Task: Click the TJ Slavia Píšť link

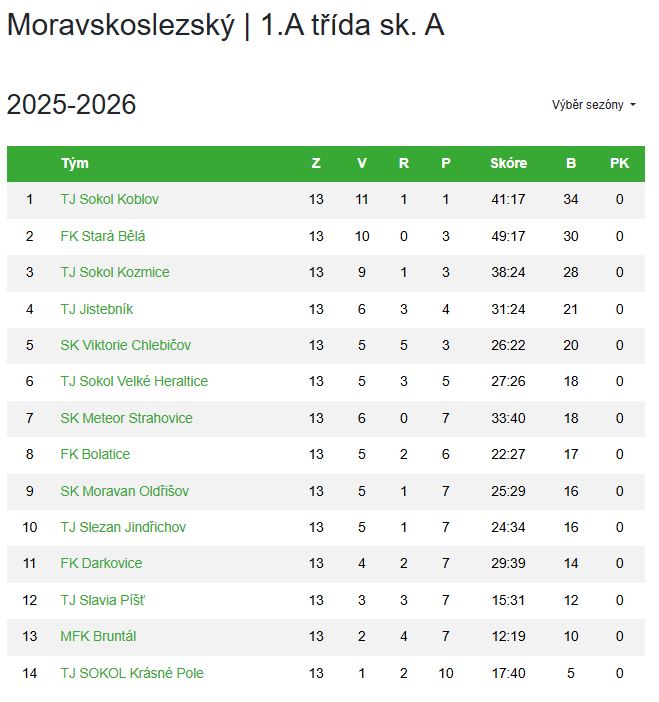Action: 103,600
